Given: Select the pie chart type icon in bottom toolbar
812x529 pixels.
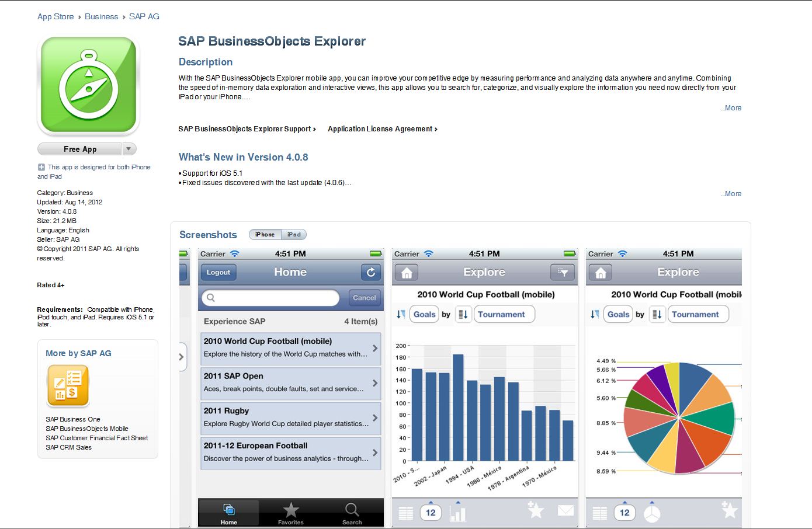Looking at the screenshot, I should [652, 513].
